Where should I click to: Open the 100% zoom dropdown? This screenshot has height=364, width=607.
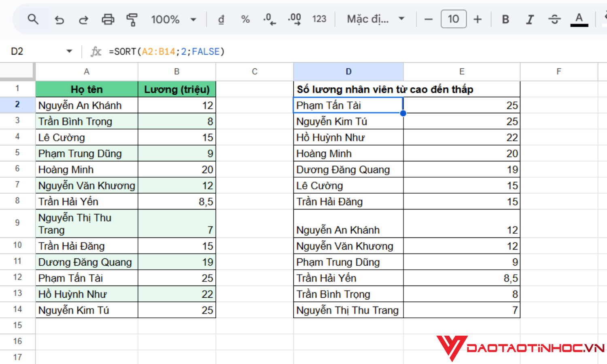(x=173, y=19)
